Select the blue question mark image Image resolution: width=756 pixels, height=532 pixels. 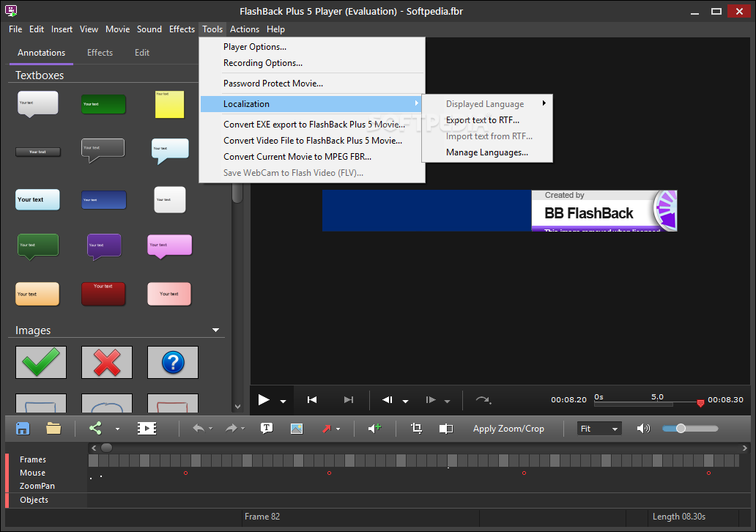click(x=173, y=362)
